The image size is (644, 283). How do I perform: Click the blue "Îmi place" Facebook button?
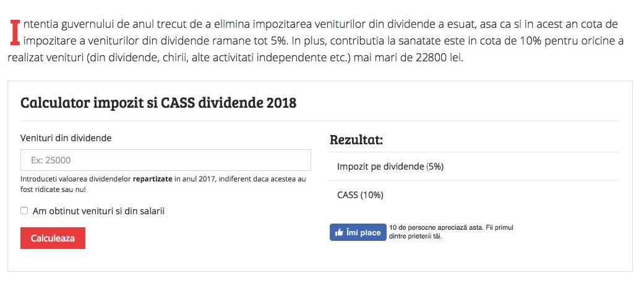point(358,232)
